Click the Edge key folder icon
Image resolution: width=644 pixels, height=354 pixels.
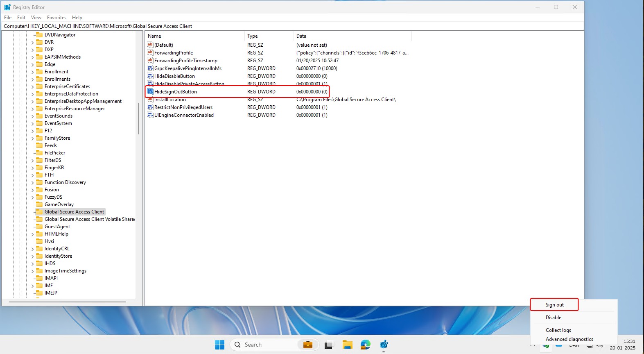[39, 64]
